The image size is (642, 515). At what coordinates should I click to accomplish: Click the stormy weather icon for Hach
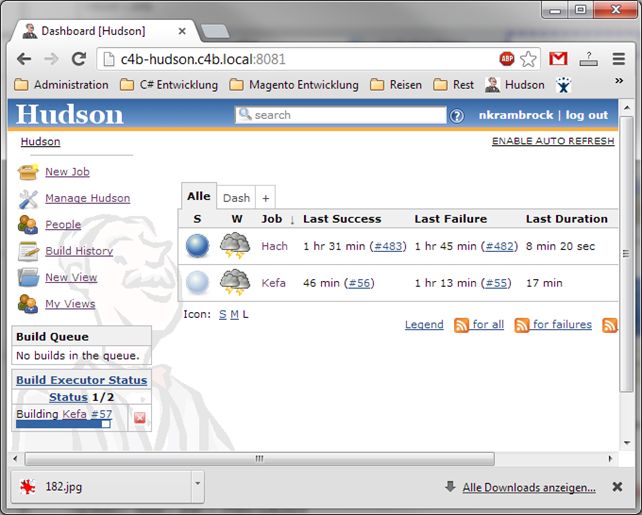click(x=235, y=246)
